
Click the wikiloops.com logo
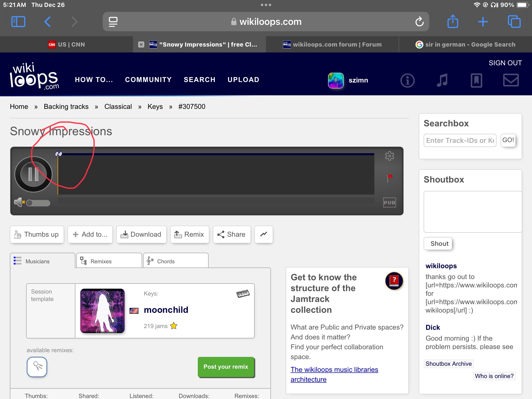pos(34,76)
